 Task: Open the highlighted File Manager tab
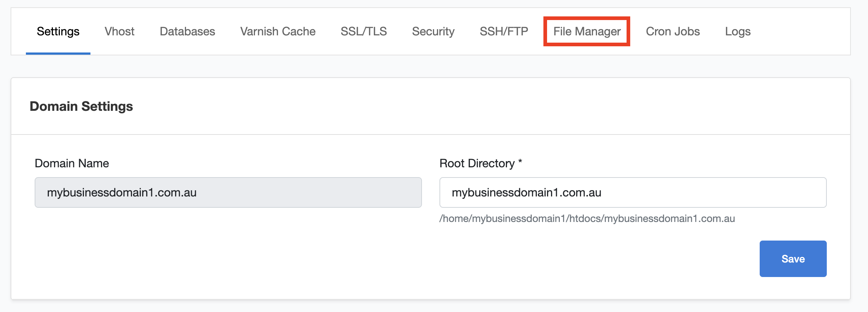(x=586, y=31)
